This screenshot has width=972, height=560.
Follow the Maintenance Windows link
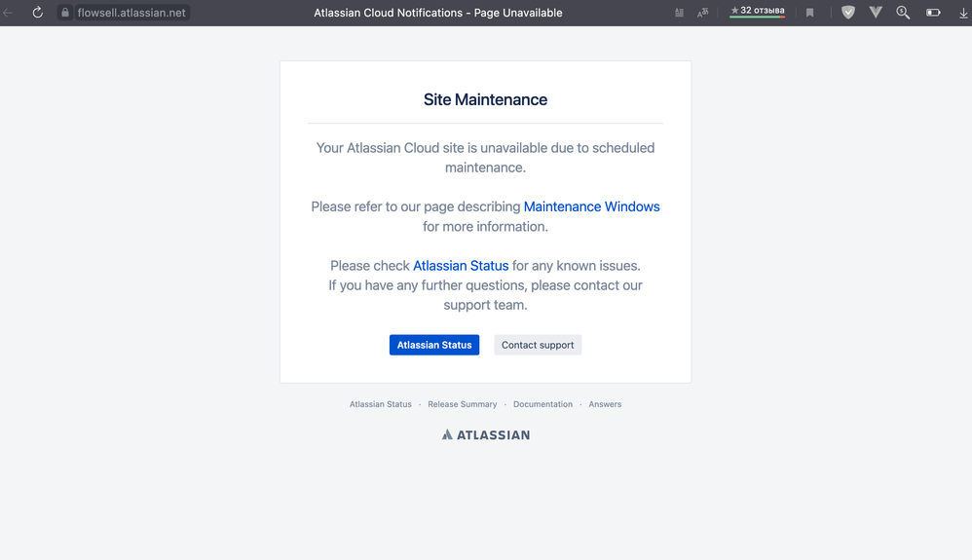[591, 206]
